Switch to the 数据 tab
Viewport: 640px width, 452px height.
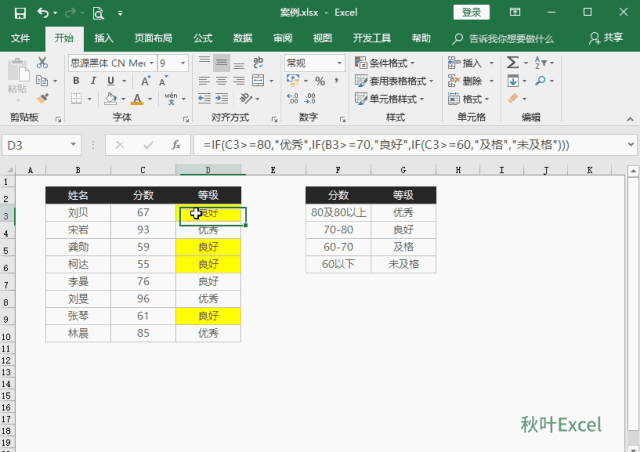pos(242,38)
